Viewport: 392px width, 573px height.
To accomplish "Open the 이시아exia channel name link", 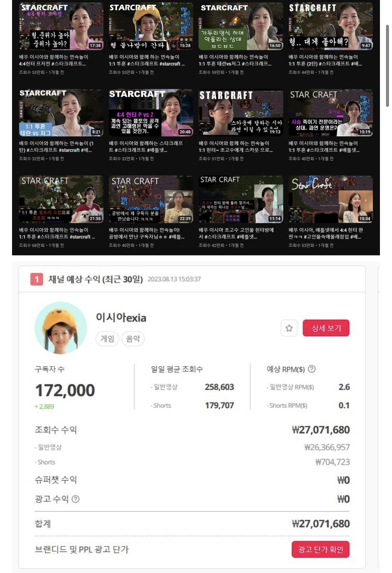I will pyautogui.click(x=121, y=317).
